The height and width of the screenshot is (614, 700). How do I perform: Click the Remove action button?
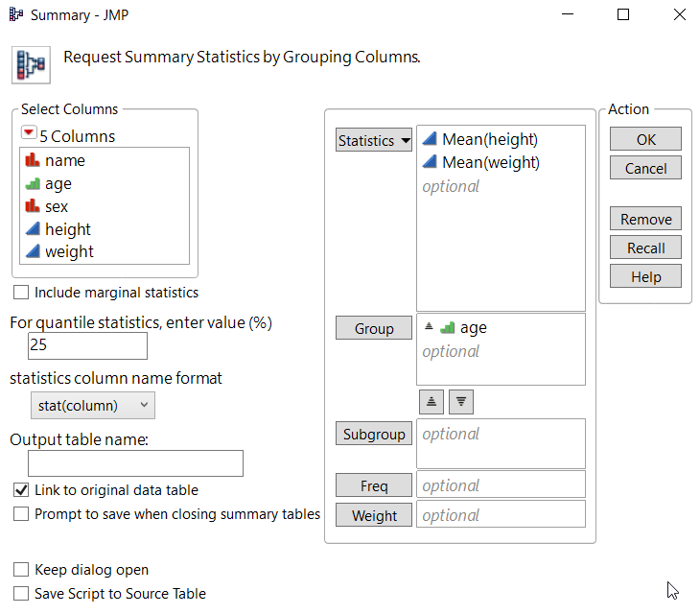(x=645, y=219)
